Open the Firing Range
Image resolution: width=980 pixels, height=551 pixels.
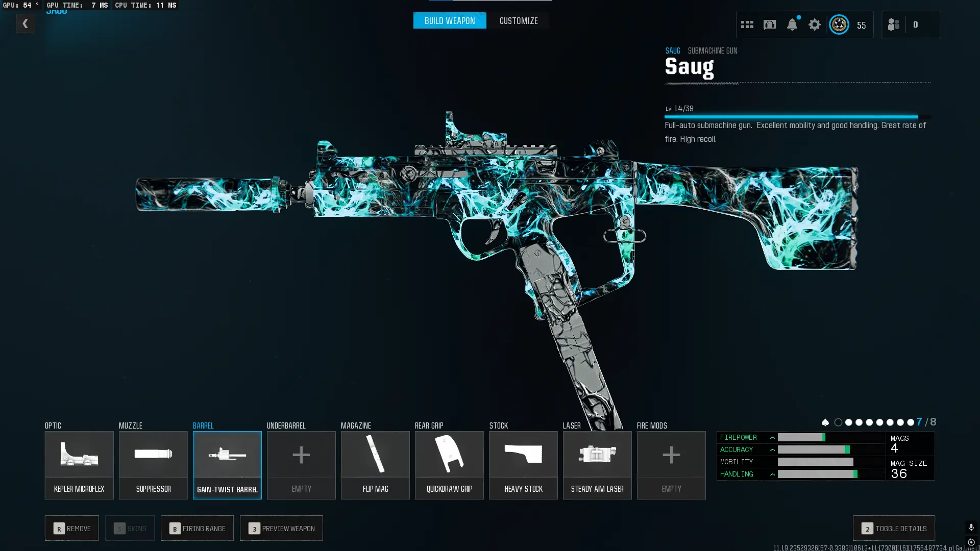coord(197,529)
